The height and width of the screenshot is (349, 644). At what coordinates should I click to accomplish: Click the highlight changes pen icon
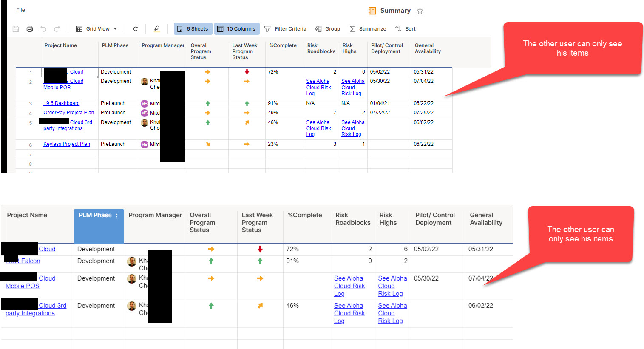(x=156, y=28)
